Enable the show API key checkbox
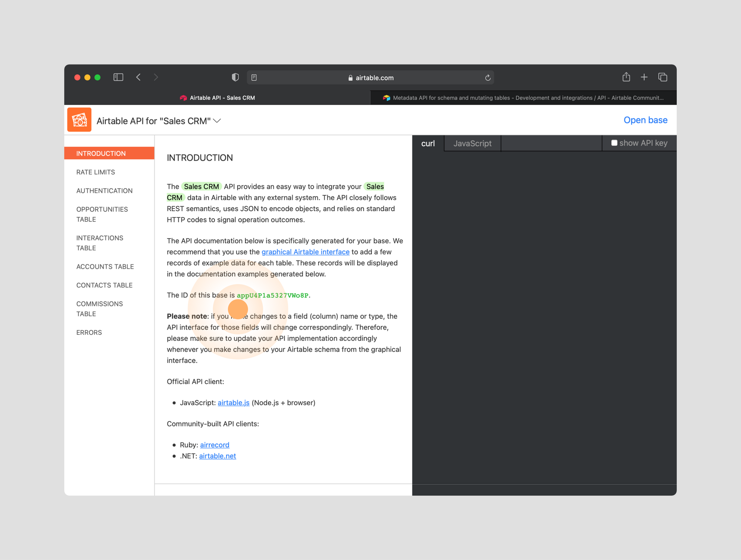This screenshot has width=741, height=560. coord(614,143)
